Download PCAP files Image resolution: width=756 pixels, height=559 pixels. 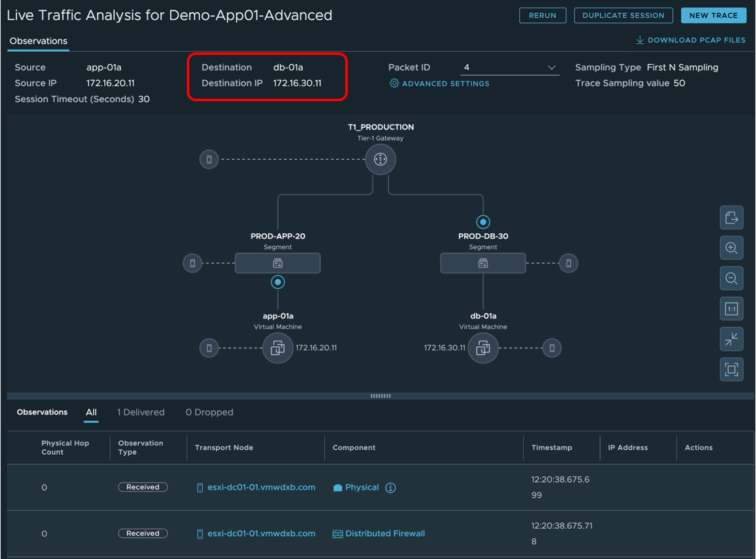[691, 40]
